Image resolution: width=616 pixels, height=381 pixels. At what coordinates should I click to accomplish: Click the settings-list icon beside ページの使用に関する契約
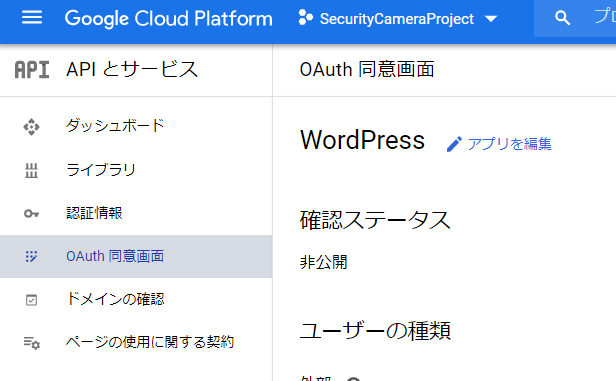pyautogui.click(x=32, y=343)
